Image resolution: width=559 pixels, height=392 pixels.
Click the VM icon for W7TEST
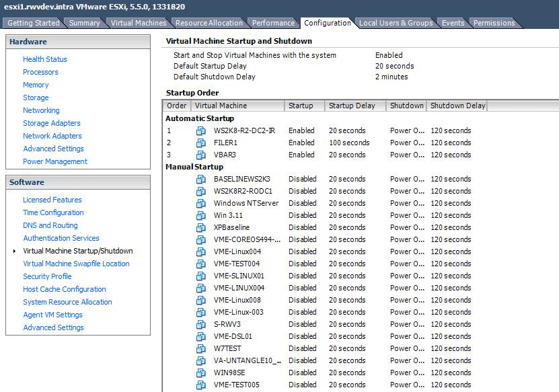point(201,349)
